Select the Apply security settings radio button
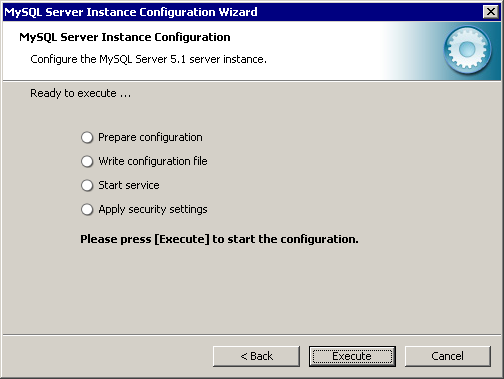Viewport: 504px width, 379px height. 87,209
